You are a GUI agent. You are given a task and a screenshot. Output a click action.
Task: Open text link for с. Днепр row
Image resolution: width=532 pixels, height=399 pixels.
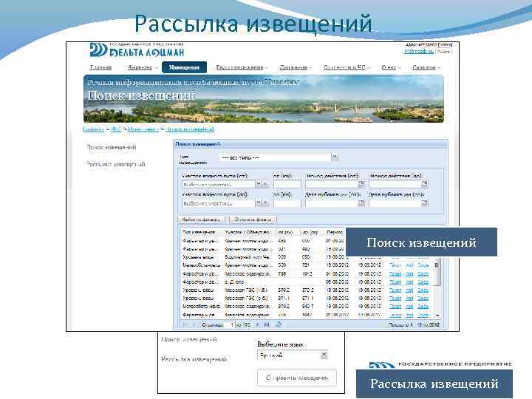(395, 282)
